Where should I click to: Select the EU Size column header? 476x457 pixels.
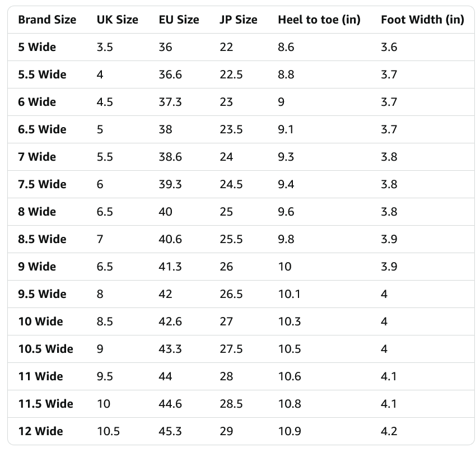[179, 20]
